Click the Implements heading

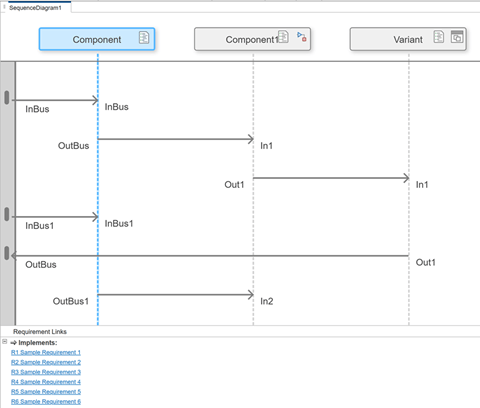tap(38, 343)
